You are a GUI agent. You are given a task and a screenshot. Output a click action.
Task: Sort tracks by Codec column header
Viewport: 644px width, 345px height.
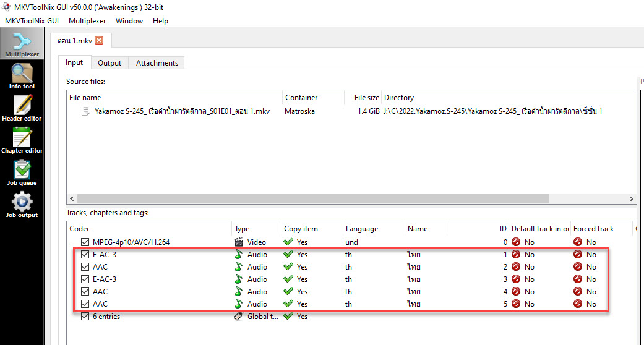(x=150, y=229)
